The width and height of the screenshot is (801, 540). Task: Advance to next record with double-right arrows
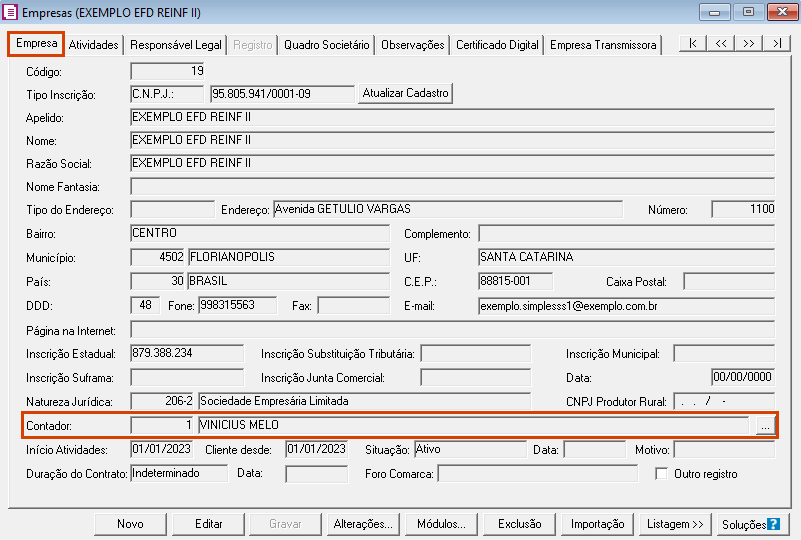click(x=748, y=43)
